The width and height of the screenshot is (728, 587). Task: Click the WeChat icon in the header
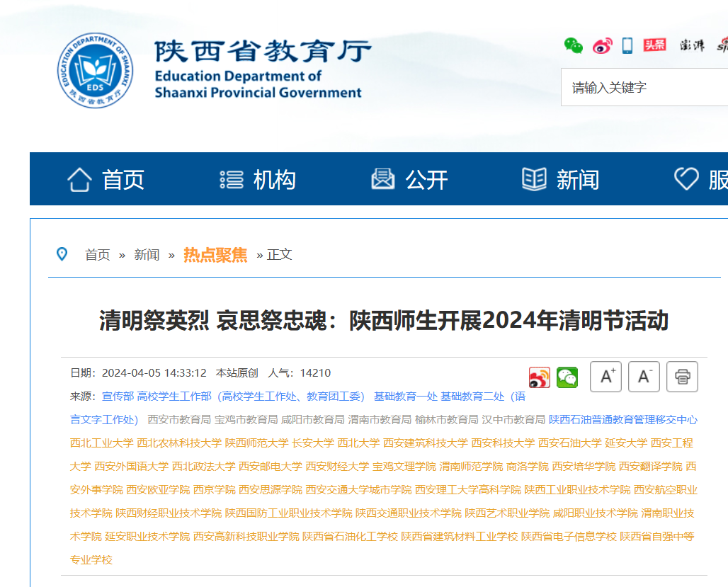574,45
